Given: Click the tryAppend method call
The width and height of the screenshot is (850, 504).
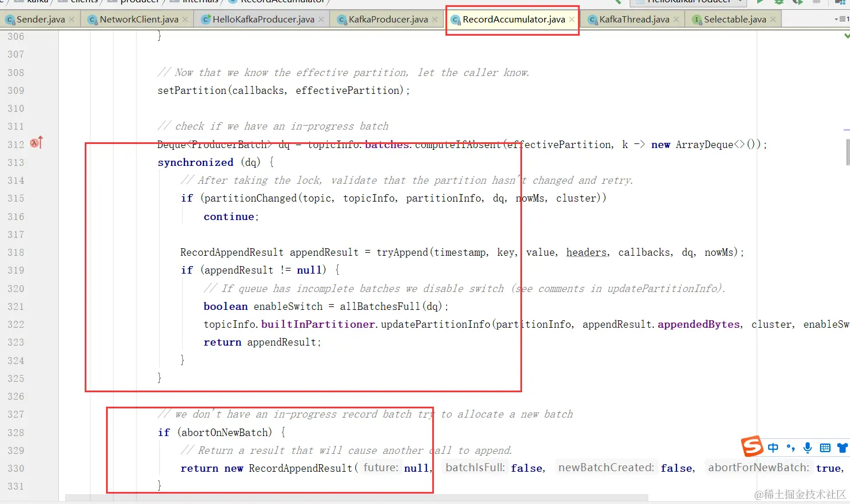Looking at the screenshot, I should tap(402, 252).
